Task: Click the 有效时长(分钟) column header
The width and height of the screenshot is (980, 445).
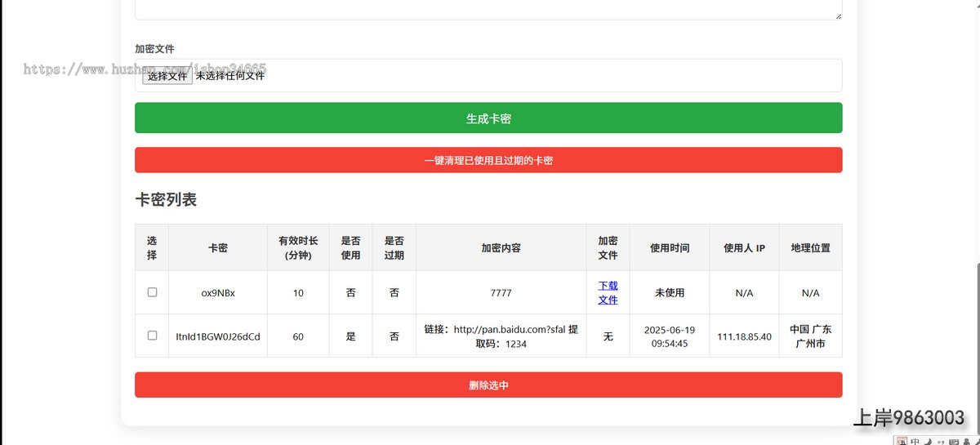Action: click(x=298, y=247)
